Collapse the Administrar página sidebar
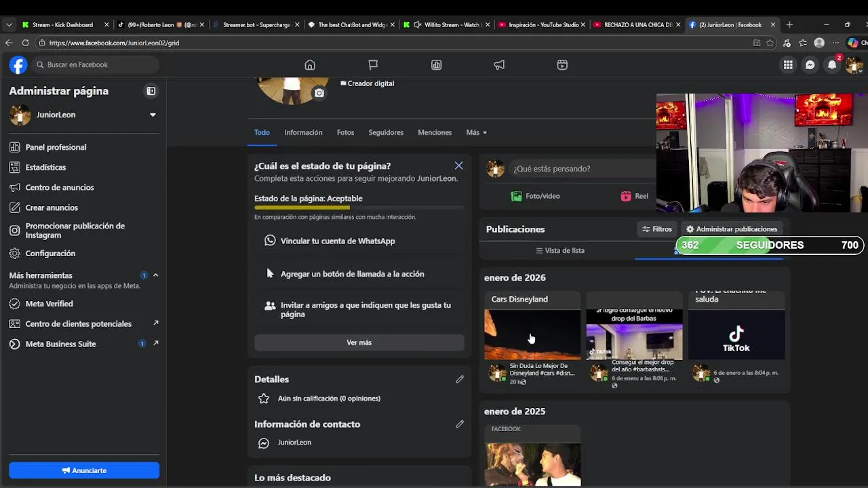The width and height of the screenshot is (868, 488). click(x=151, y=91)
